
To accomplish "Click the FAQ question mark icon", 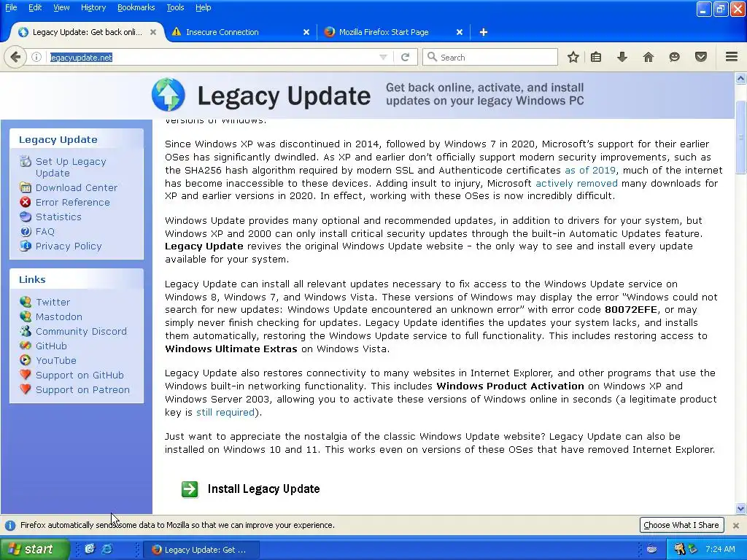I will click(x=26, y=231).
